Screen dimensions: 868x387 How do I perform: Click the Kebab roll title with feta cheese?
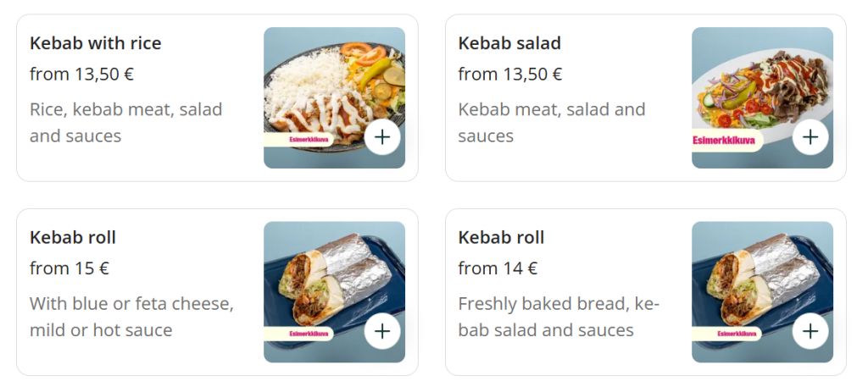coord(73,237)
